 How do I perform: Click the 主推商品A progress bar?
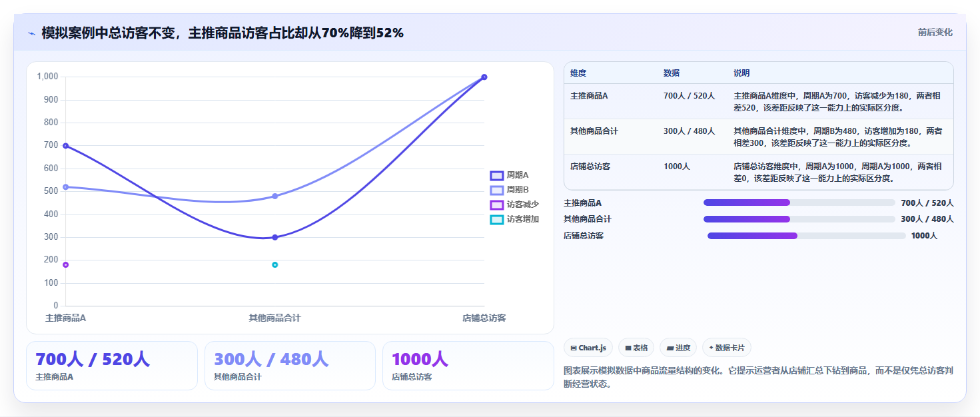[799, 203]
